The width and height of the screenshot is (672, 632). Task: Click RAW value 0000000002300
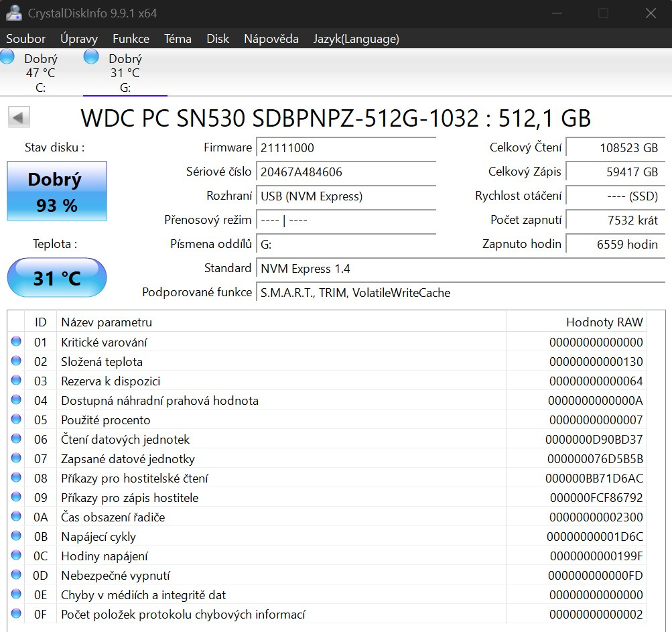click(596, 517)
